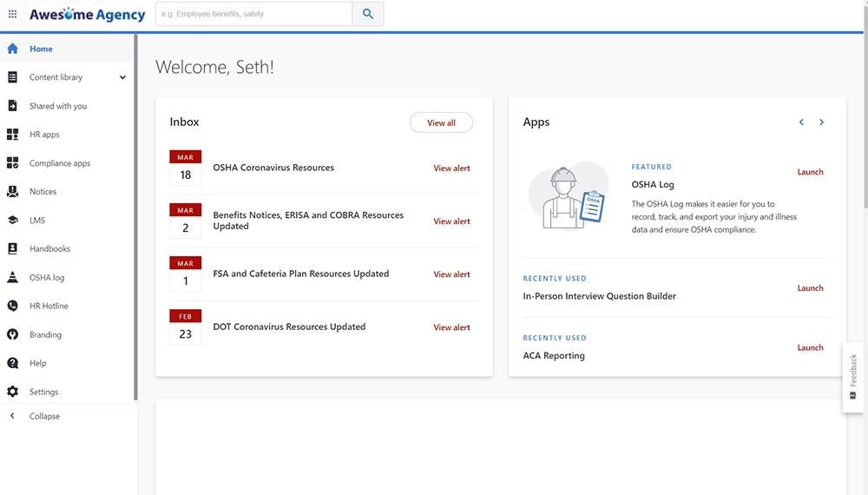Launch the ACA Reporting app
The height and width of the screenshot is (495, 868).
810,347
